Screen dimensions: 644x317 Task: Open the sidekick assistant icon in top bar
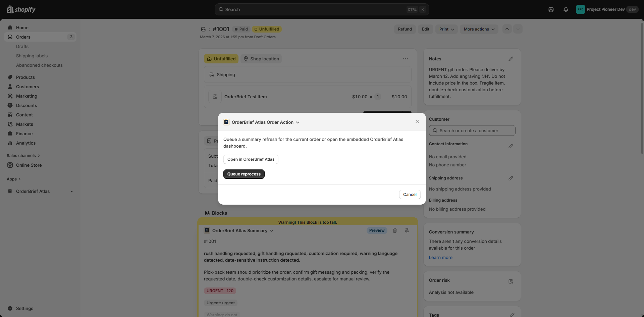point(551,9)
